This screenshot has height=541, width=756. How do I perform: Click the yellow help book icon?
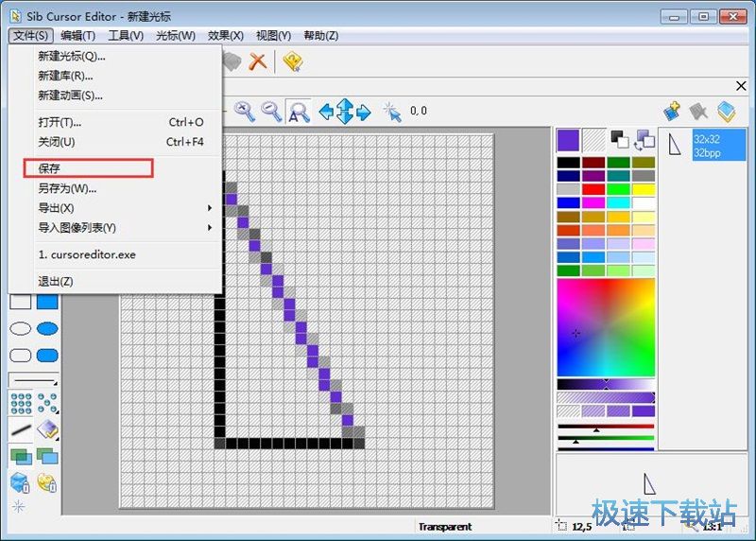[x=292, y=62]
